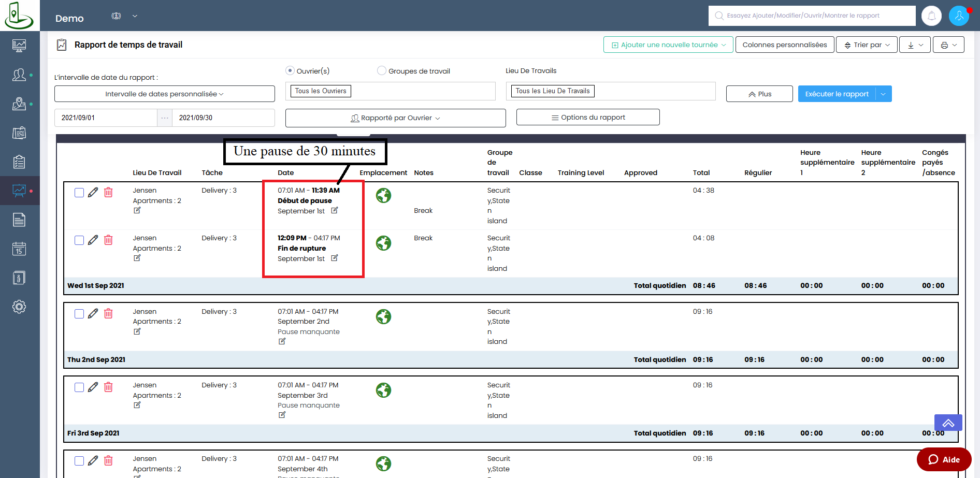The height and width of the screenshot is (478, 980).
Task: Open the user profile avatar
Action: [x=959, y=16]
